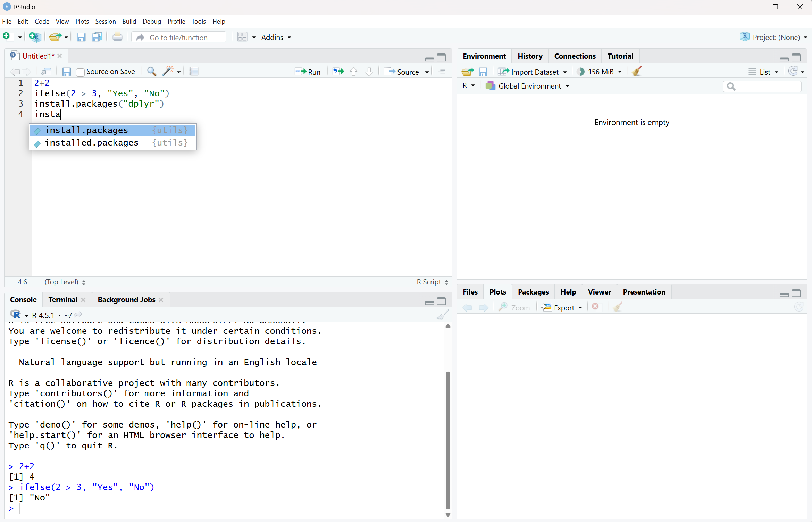Viewport: 812px width, 522px height.
Task: Clear environment objects with the broom icon
Action: point(637,72)
